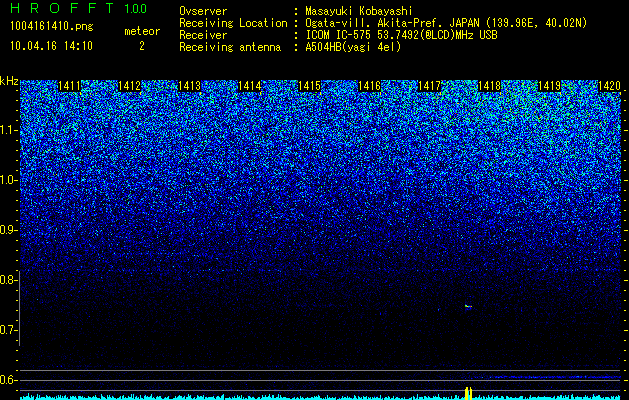Click the 1415 time marker
Screen dimensions: 629x400
point(309,86)
